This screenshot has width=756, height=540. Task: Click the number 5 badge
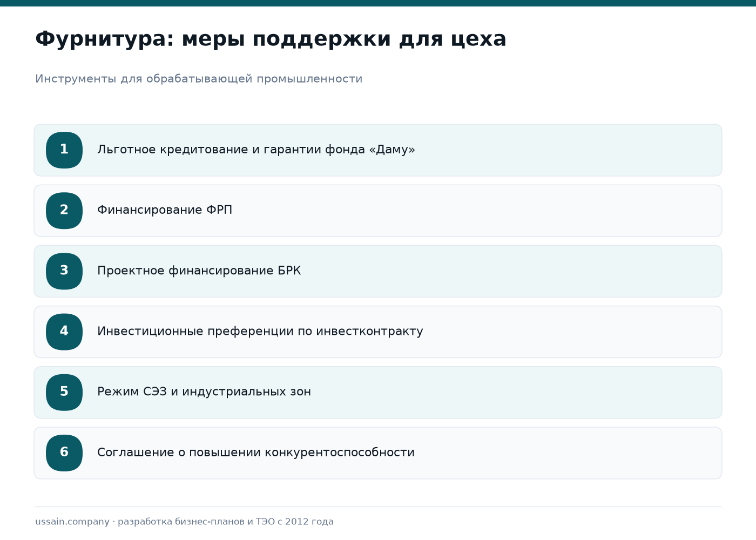tap(64, 392)
